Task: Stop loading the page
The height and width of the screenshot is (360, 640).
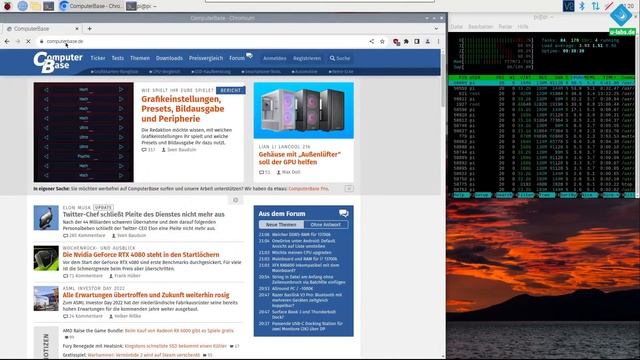Action: pyautogui.click(x=28, y=41)
